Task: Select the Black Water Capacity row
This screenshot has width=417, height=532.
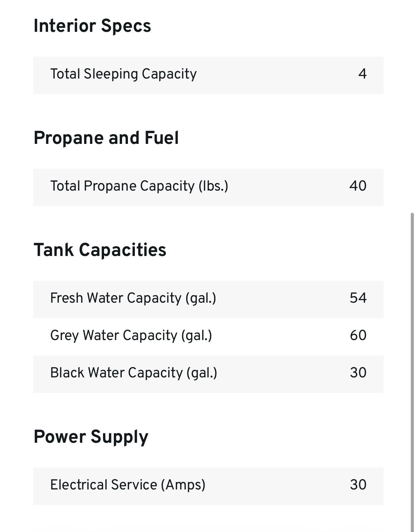Action: [208, 374]
